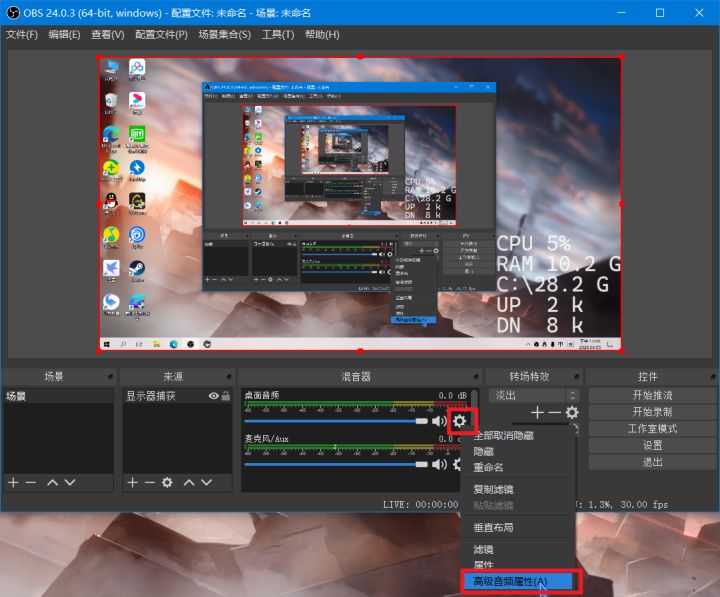Remove the transition with the 转场特效 minus icon

click(554, 412)
